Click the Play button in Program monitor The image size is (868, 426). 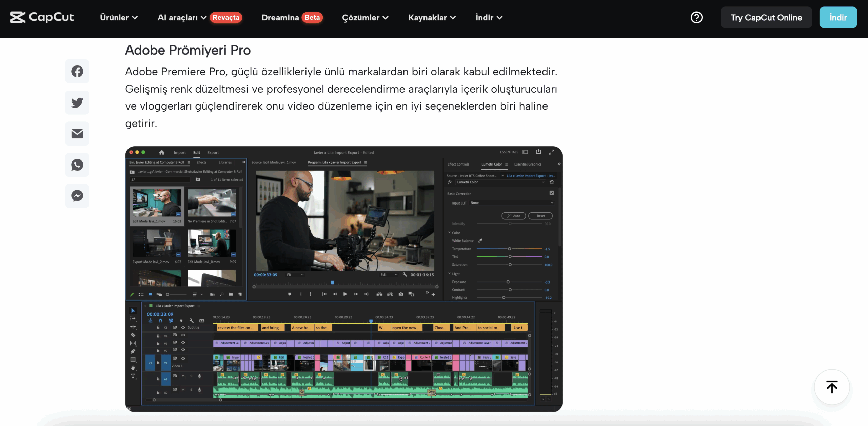[x=345, y=294]
